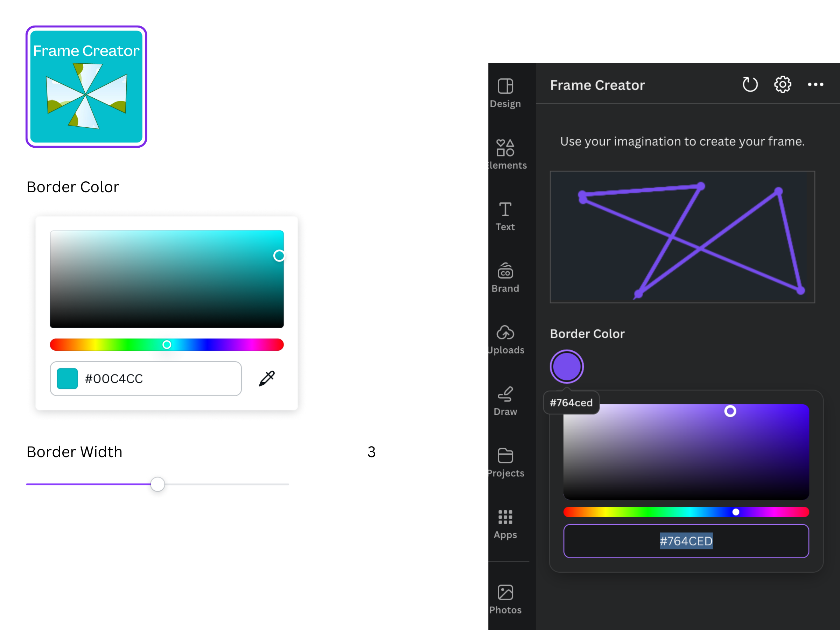Open the Brand kit panel
Image resolution: width=840 pixels, height=630 pixels.
coord(505,277)
